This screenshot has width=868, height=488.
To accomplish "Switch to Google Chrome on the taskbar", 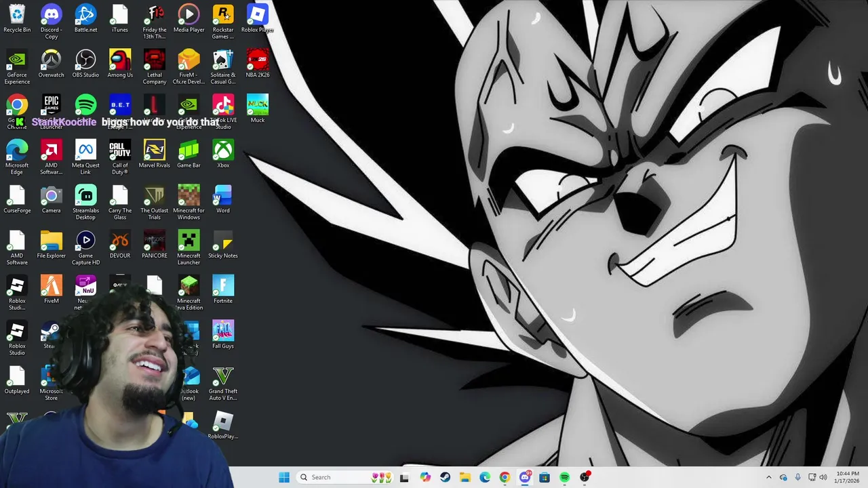I will point(505,477).
